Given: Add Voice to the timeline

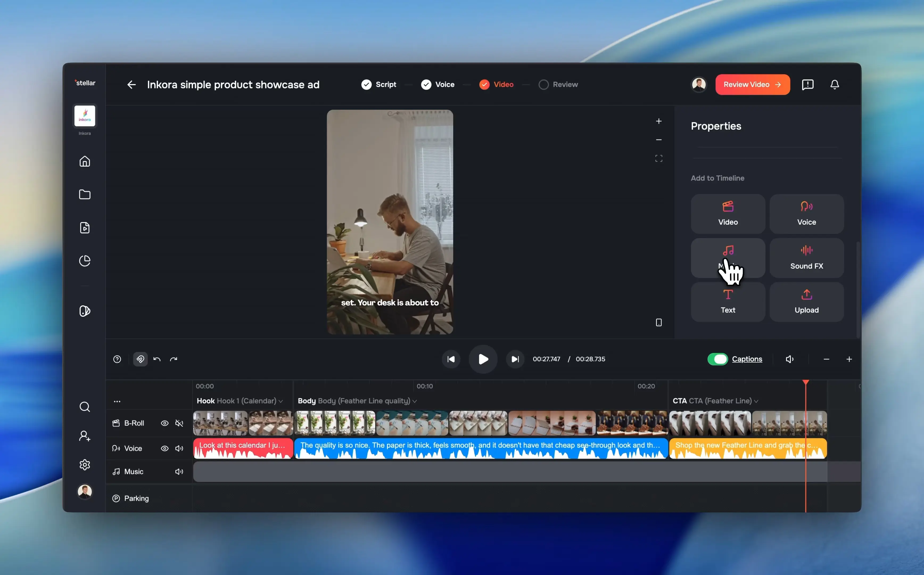Looking at the screenshot, I should (806, 214).
